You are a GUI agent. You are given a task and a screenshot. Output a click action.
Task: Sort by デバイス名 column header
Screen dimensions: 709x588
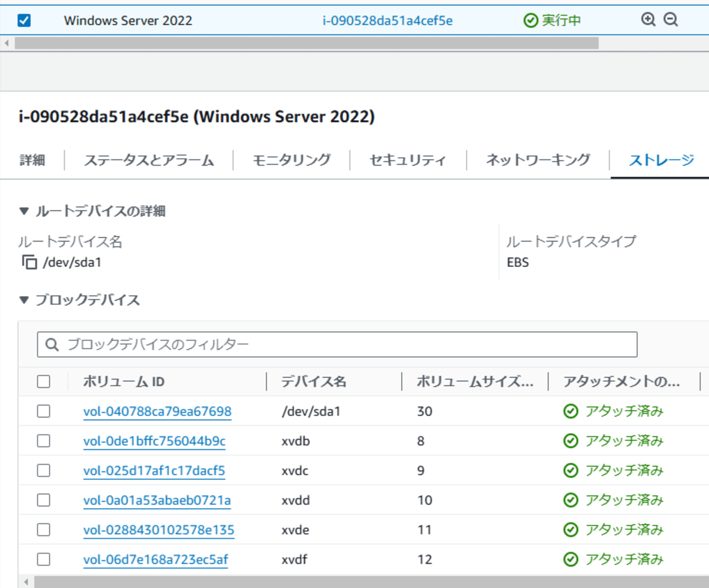point(314,381)
